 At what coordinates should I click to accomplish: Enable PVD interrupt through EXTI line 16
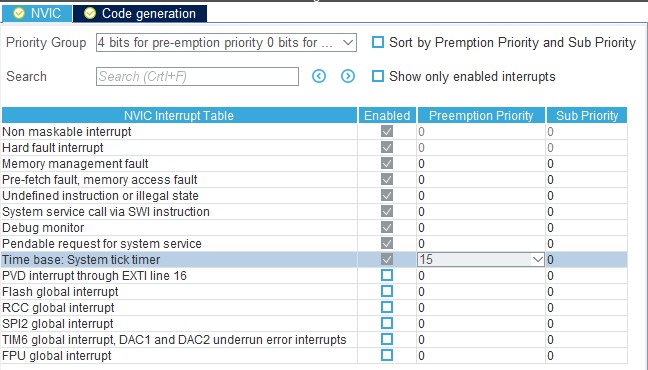pyautogui.click(x=387, y=275)
